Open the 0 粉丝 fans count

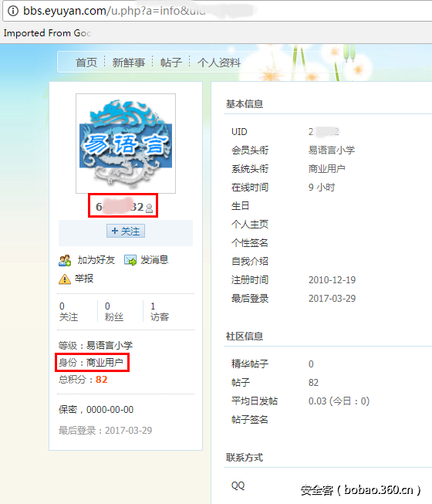click(114, 312)
